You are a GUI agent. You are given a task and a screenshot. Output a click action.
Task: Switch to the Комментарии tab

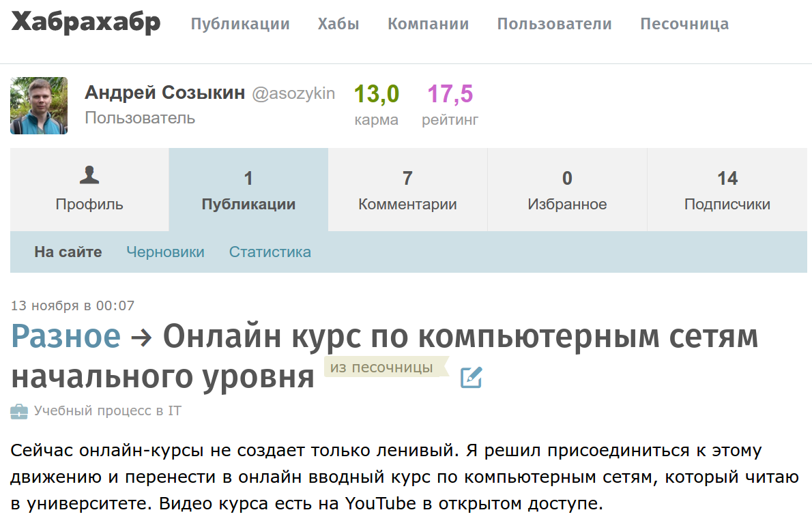point(407,190)
